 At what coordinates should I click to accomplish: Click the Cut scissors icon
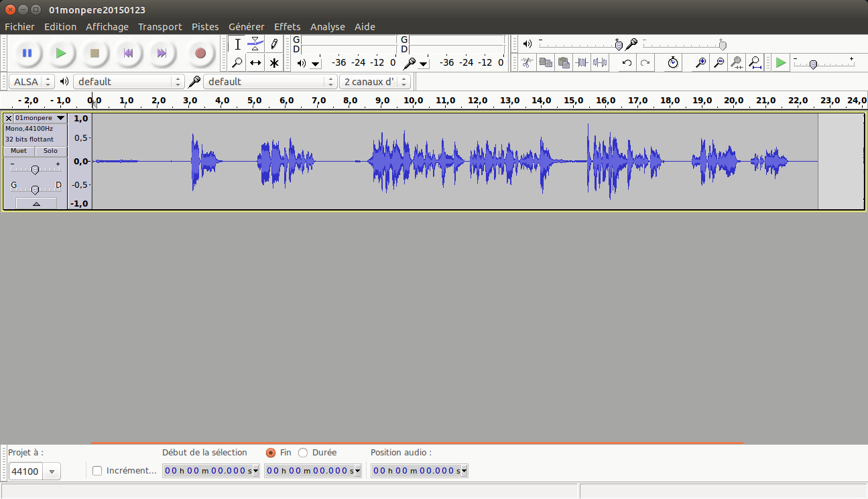click(x=528, y=62)
